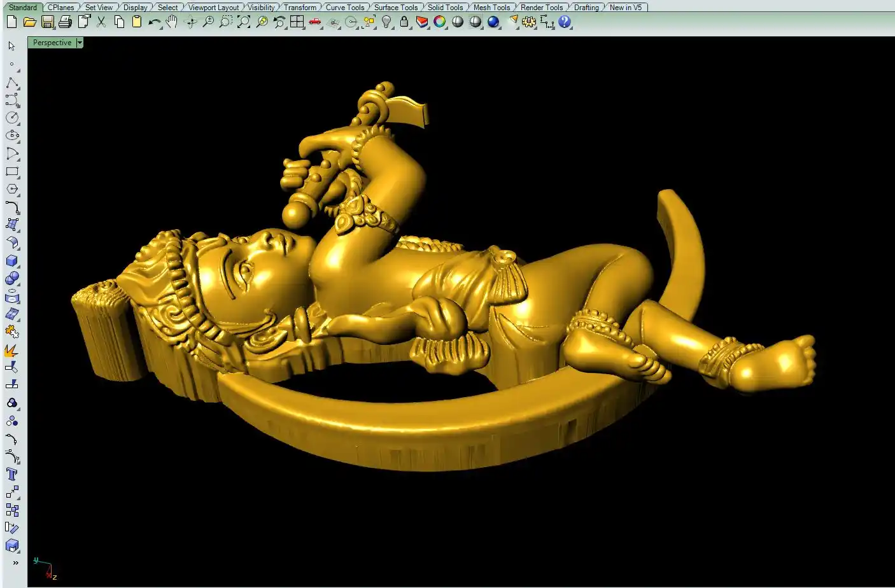895x588 pixels.
Task: Click the Perspective viewport title label
Action: pos(52,43)
